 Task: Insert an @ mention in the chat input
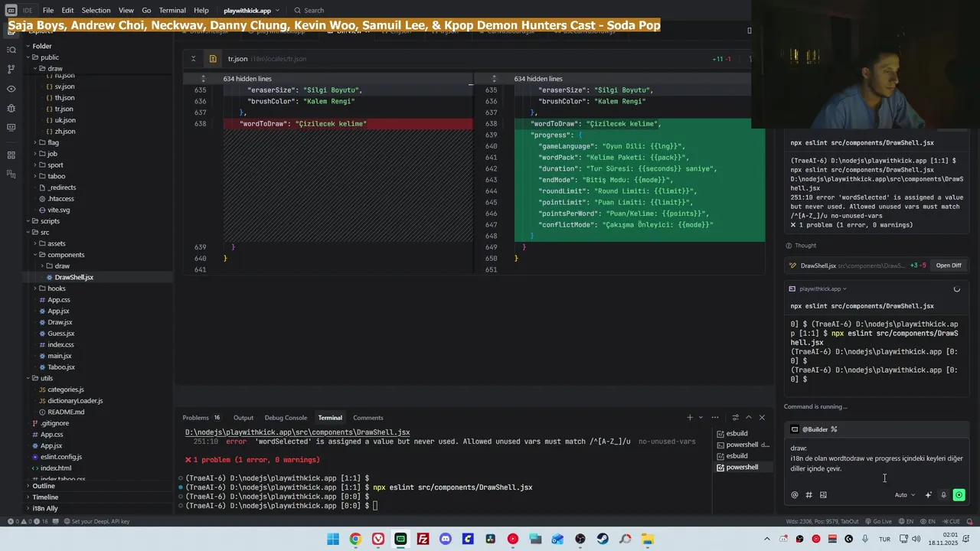[x=795, y=495]
